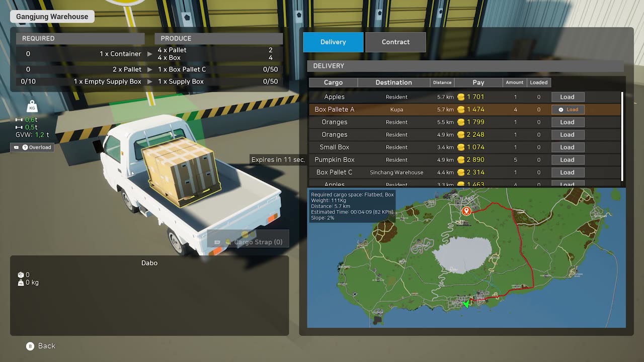Click the Cargo Strap purchase button
Screen dimensions: 644x362
248,242
